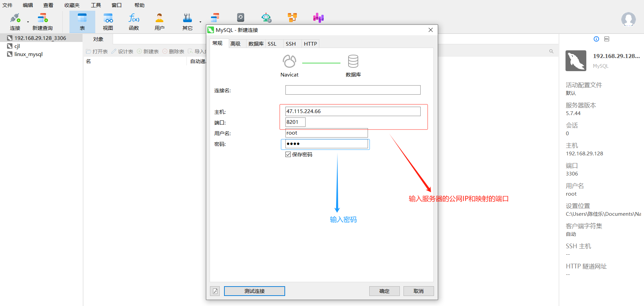Click the robot automation toolbar icon
Viewport: 644px width, 306px height.
click(x=266, y=17)
